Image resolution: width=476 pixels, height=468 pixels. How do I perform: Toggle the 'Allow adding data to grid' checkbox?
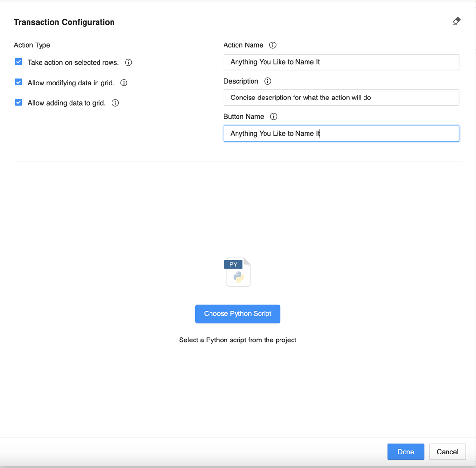pos(19,103)
